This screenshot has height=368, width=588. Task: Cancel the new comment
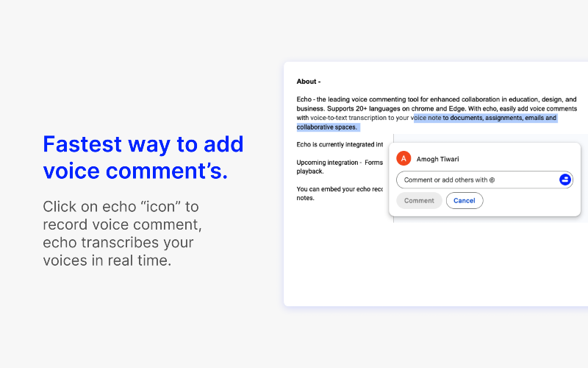point(464,200)
